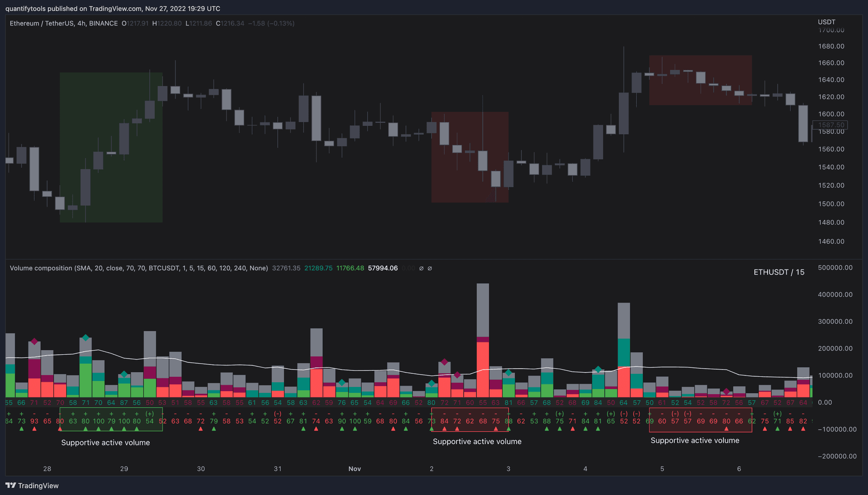Image resolution: width=868 pixels, height=495 pixels.
Task: Click the first ∅ symbol after indicator values
Action: [421, 268]
